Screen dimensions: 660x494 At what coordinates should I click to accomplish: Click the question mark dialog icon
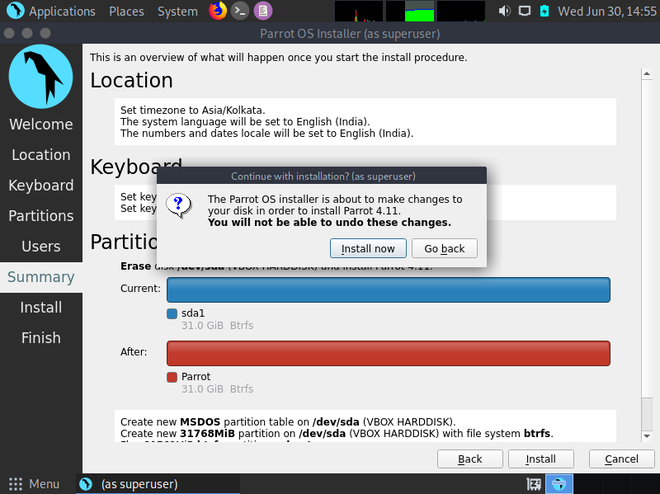tap(178, 206)
